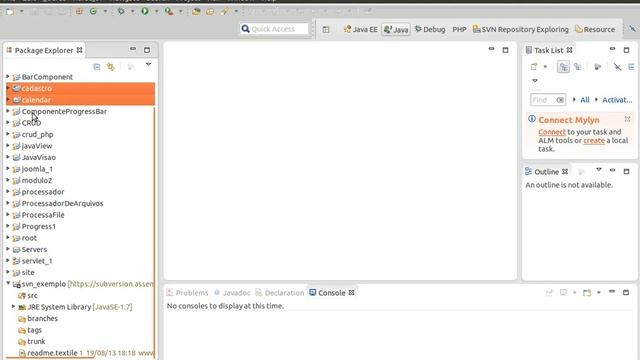Open the Outline view menu arrow
Screen dimensions: 640x360
[599, 169]
